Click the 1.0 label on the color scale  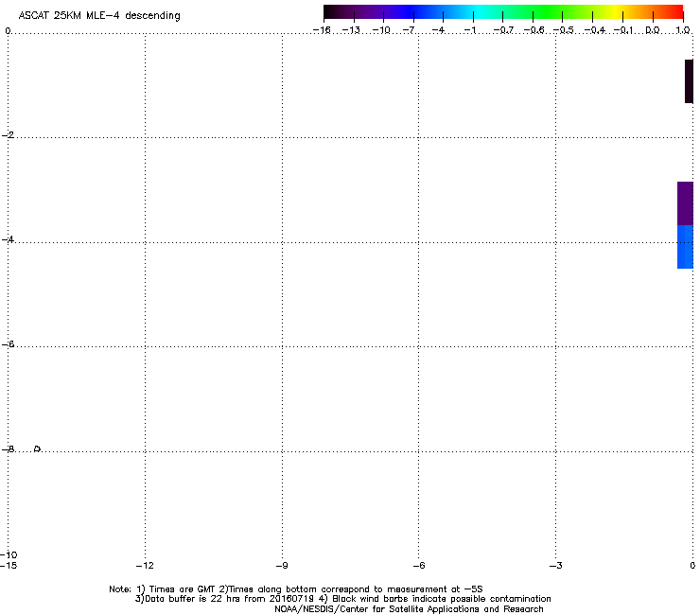coord(683,30)
